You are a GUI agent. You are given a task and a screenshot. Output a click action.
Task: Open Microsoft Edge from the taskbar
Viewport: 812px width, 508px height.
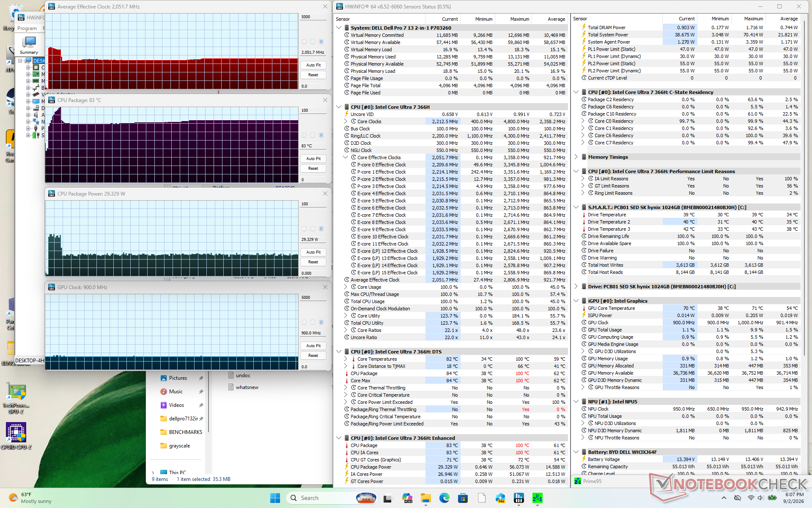444,498
